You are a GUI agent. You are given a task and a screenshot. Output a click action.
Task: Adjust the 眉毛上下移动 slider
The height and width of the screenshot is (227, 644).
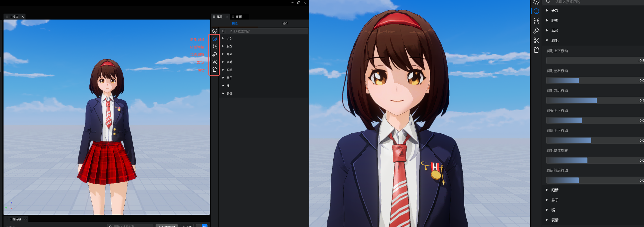tap(595, 61)
